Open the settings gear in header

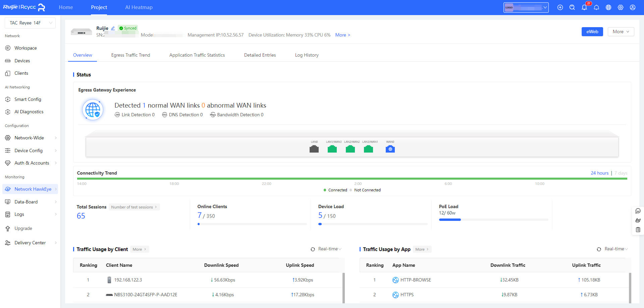(x=621, y=7)
